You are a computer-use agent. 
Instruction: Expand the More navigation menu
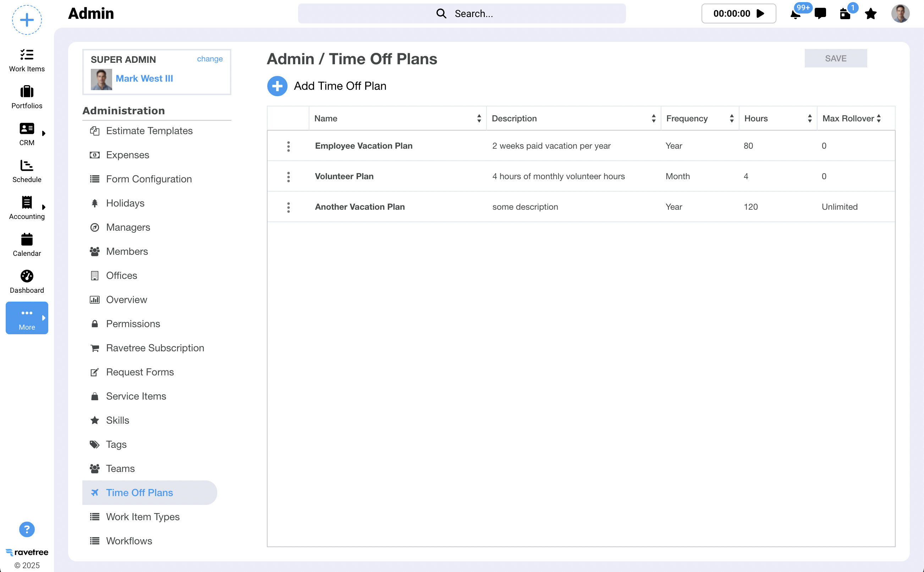(27, 318)
